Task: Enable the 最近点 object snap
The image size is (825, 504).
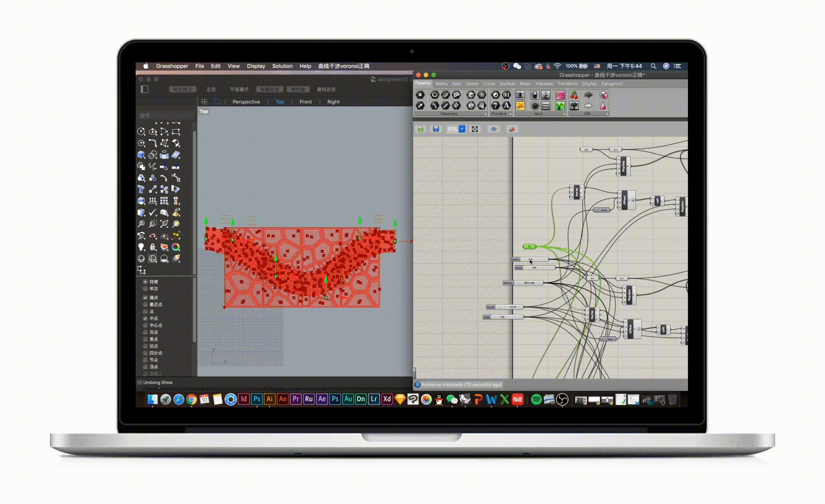Action: [145, 304]
